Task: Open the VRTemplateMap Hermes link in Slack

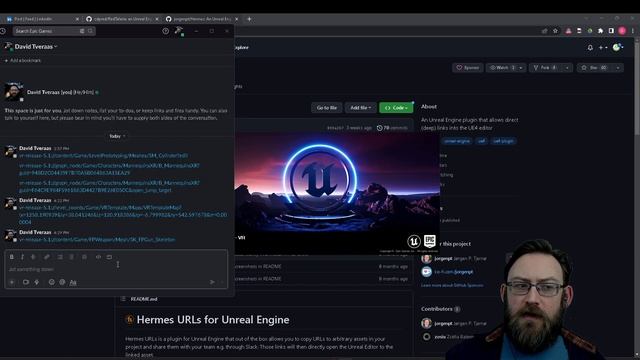Action: tap(123, 215)
